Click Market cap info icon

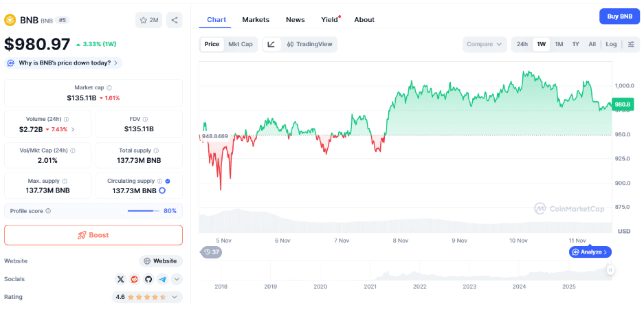pyautogui.click(x=109, y=88)
